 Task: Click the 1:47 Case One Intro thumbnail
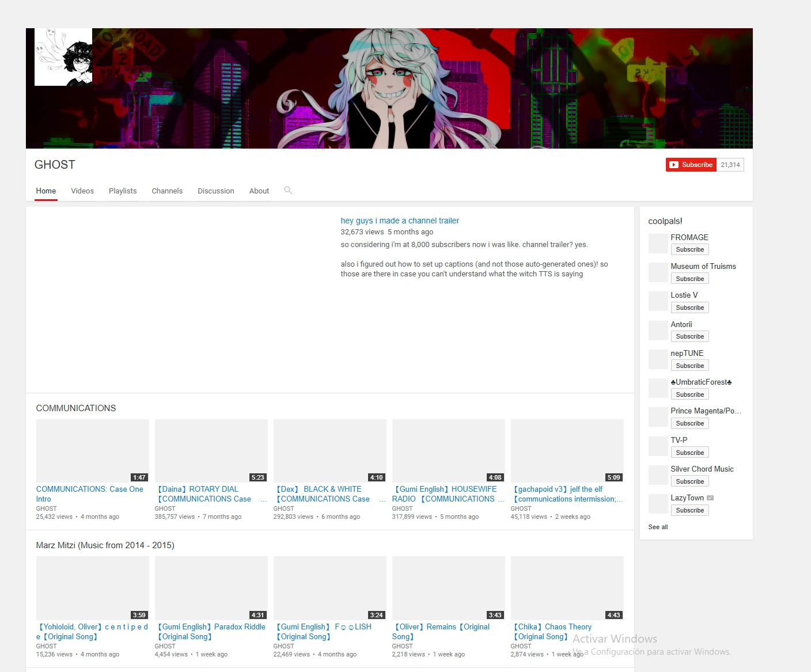(92, 451)
